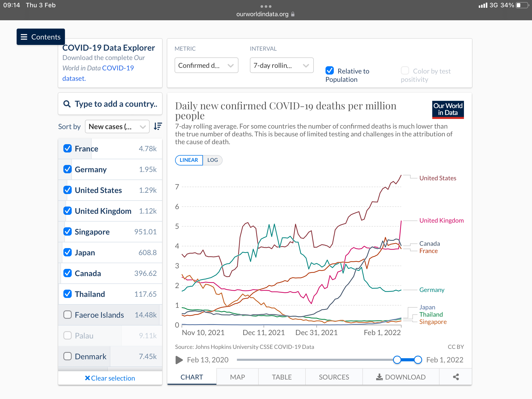Open the Contents hamburger menu
This screenshot has width=532, height=399.
[41, 37]
